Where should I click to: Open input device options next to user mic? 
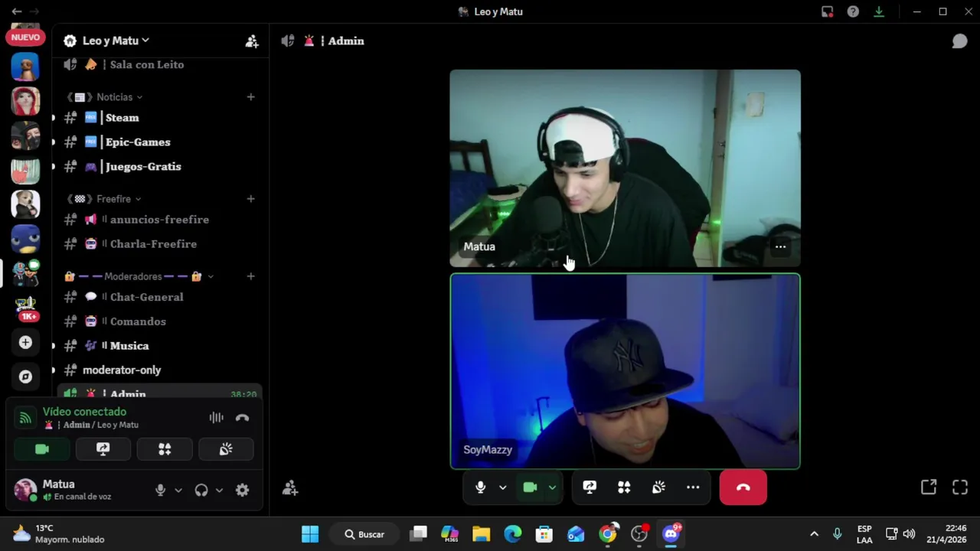(x=178, y=491)
